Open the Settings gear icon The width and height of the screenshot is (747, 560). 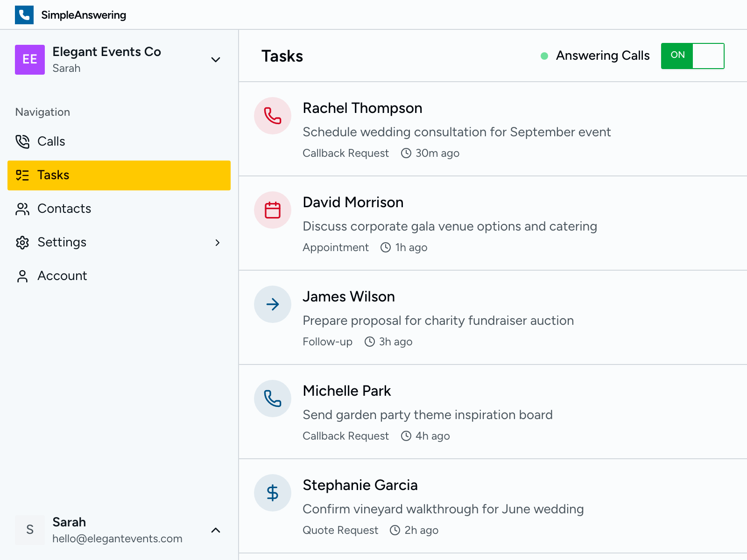click(x=22, y=242)
